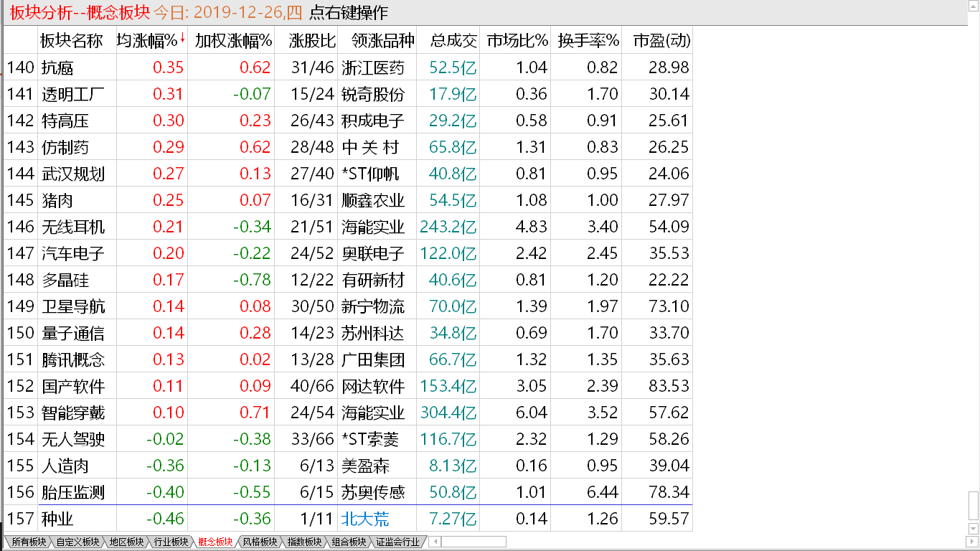
Task: Click leading stock 网达软件
Action: tap(373, 386)
